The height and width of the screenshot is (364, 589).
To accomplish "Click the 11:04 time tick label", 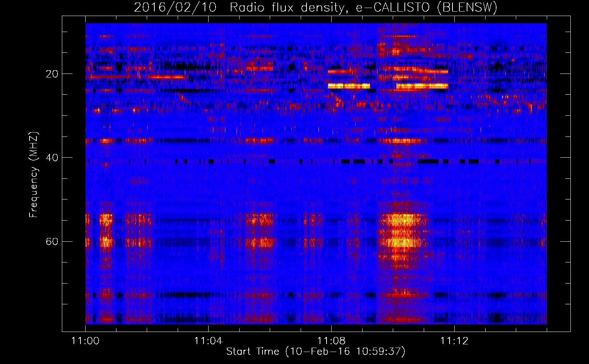I will 208,341.
